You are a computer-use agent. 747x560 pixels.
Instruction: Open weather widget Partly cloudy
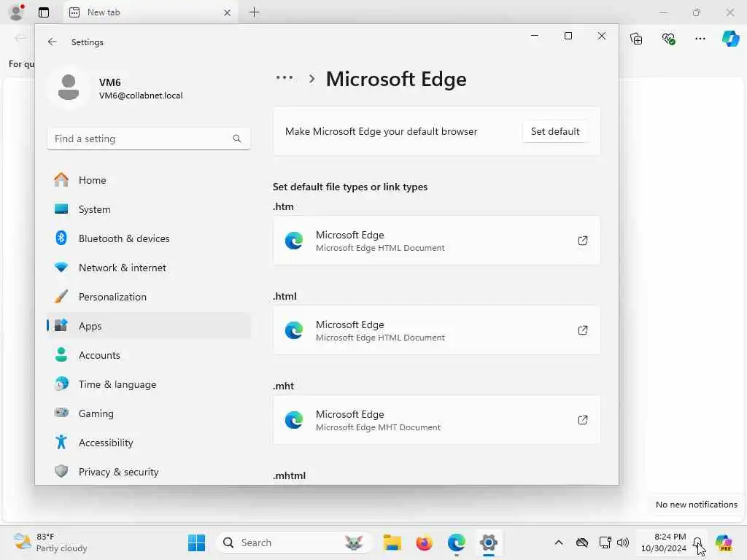pyautogui.click(x=50, y=542)
